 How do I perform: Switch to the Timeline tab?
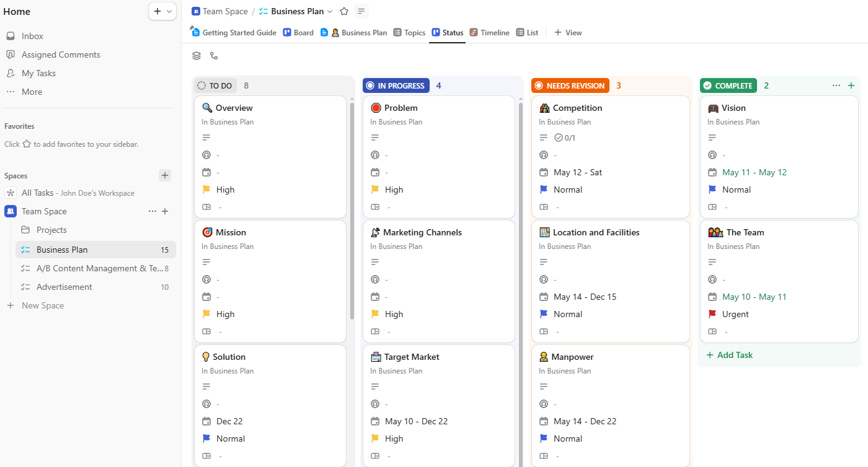point(490,32)
